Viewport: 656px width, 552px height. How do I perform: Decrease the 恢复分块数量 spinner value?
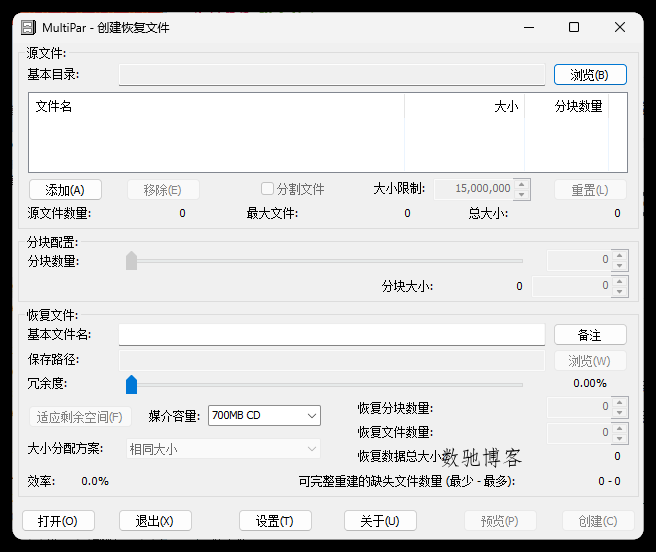click(x=620, y=412)
